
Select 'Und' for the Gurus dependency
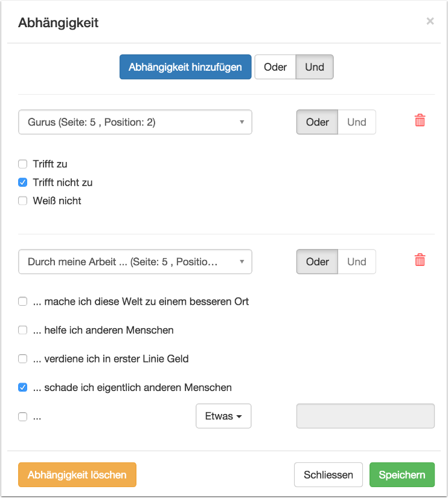pyautogui.click(x=356, y=122)
